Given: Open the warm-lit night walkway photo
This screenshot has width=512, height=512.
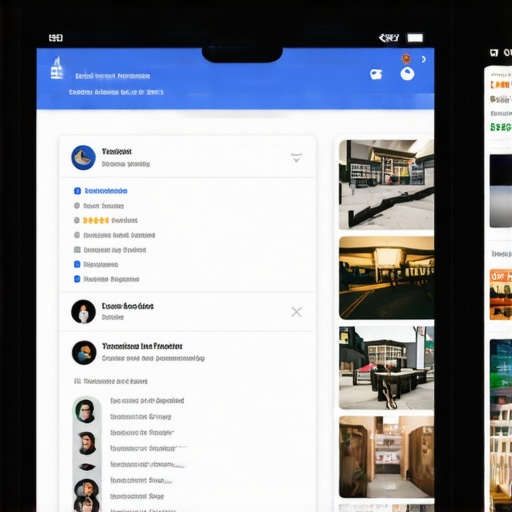Looking at the screenshot, I should pos(386,278).
